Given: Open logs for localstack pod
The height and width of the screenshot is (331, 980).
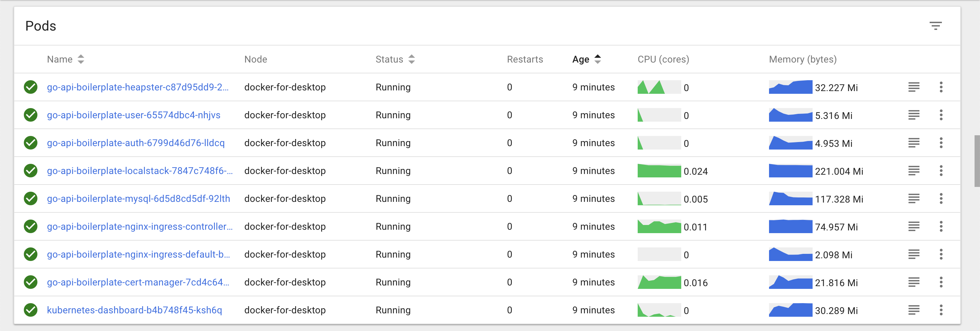Looking at the screenshot, I should [x=913, y=171].
